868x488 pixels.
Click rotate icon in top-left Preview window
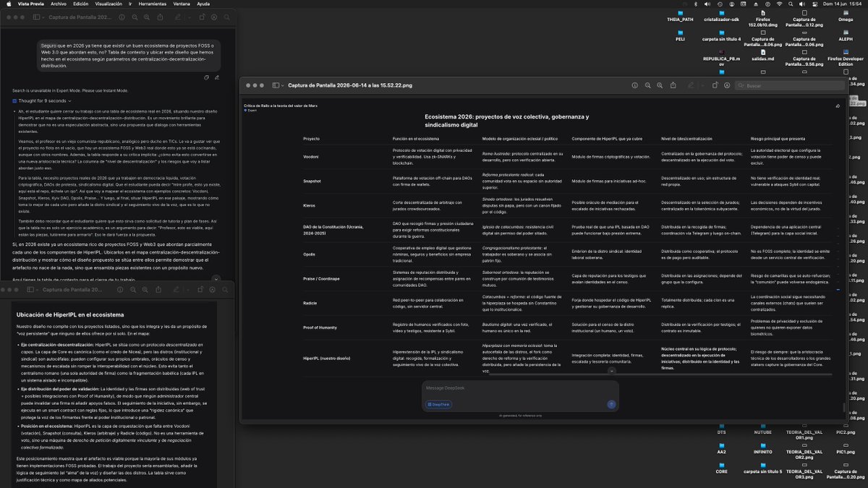202,17
